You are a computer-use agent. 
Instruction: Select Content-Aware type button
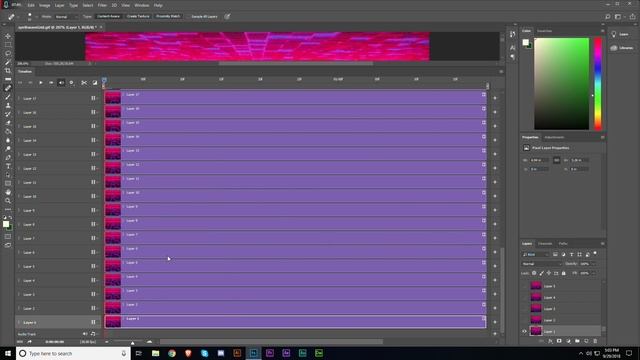tap(109, 16)
